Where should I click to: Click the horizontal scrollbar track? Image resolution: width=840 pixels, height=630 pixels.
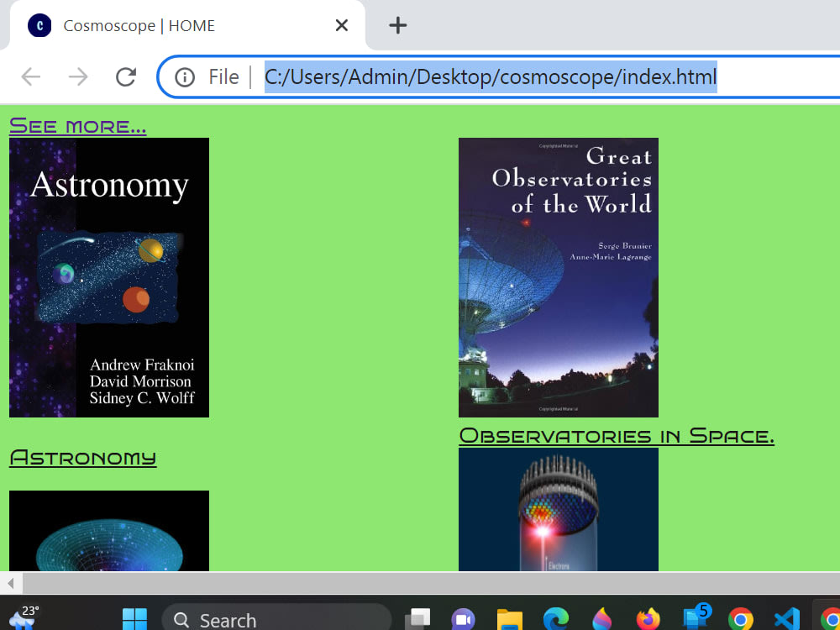point(431,583)
